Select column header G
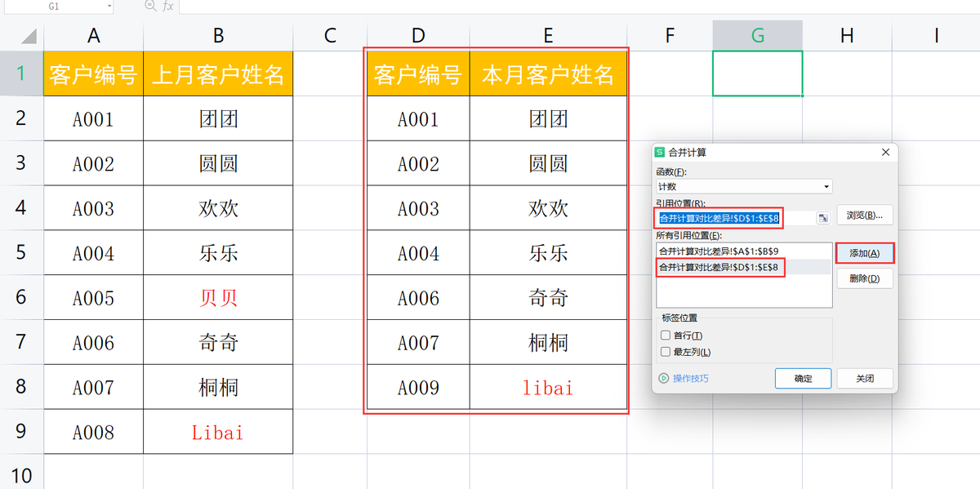 (x=758, y=36)
